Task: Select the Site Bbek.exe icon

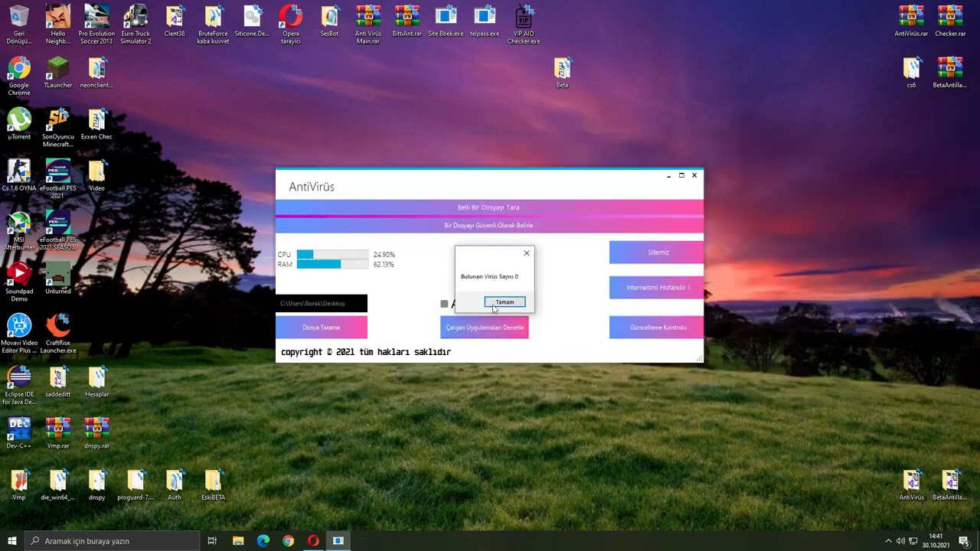Action: point(446,21)
